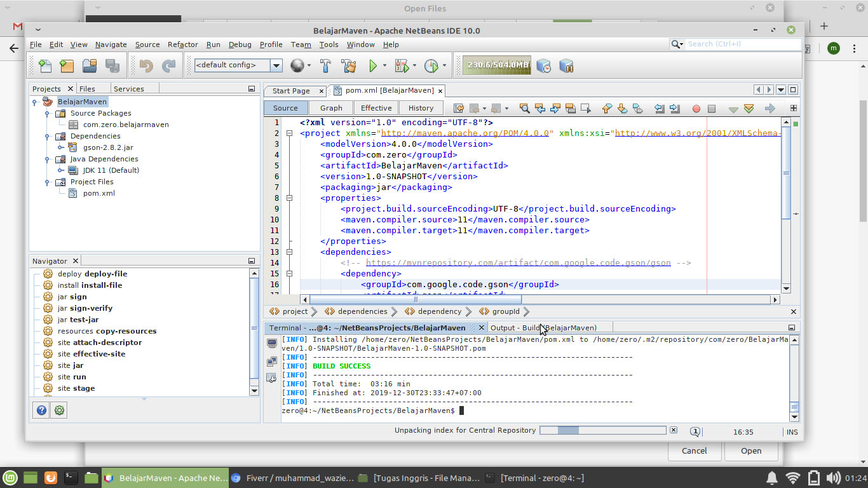
Task: Switch editor to Graph view
Action: click(331, 108)
